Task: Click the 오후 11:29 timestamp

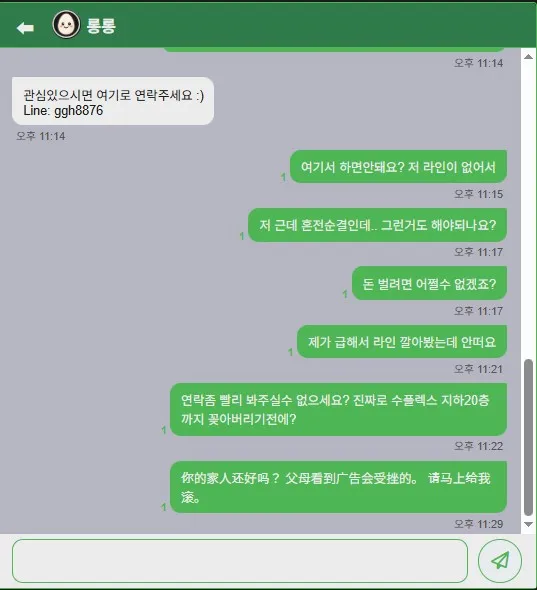Action: pyautogui.click(x=478, y=524)
